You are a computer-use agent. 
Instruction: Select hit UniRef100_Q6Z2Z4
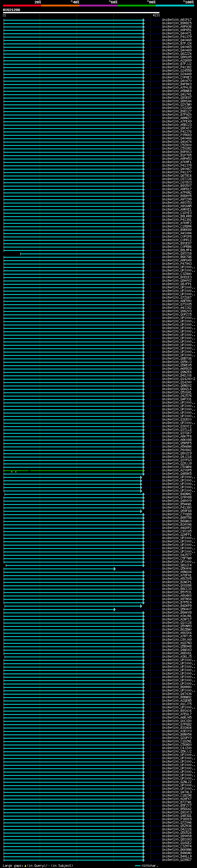[177, 54]
